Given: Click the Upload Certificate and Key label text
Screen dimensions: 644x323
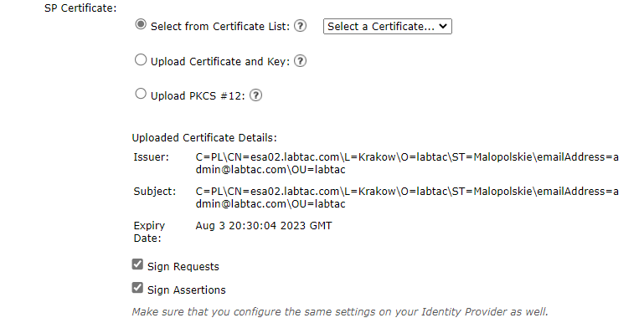Looking at the screenshot, I should pyautogui.click(x=220, y=62).
